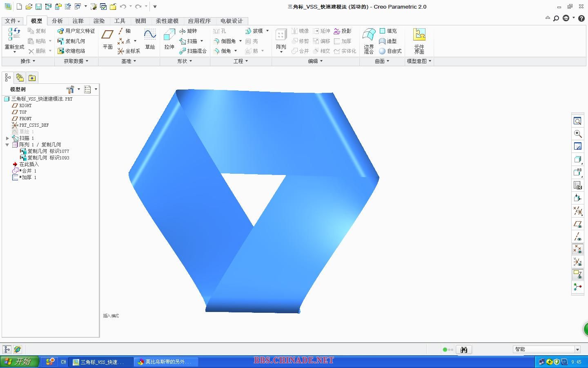The height and width of the screenshot is (368, 588).
Task: Click the User-Defined Feature (用户定义特征) tool
Action: click(76, 31)
